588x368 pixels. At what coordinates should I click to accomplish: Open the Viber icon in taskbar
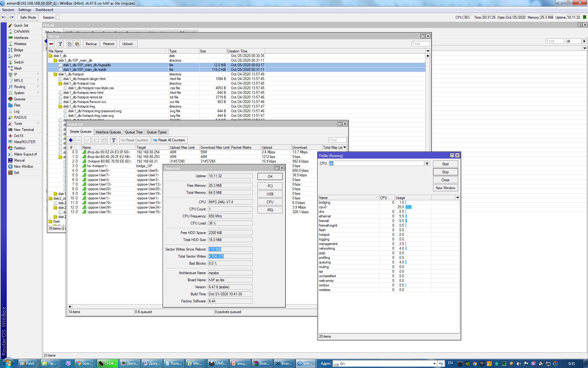point(68,363)
